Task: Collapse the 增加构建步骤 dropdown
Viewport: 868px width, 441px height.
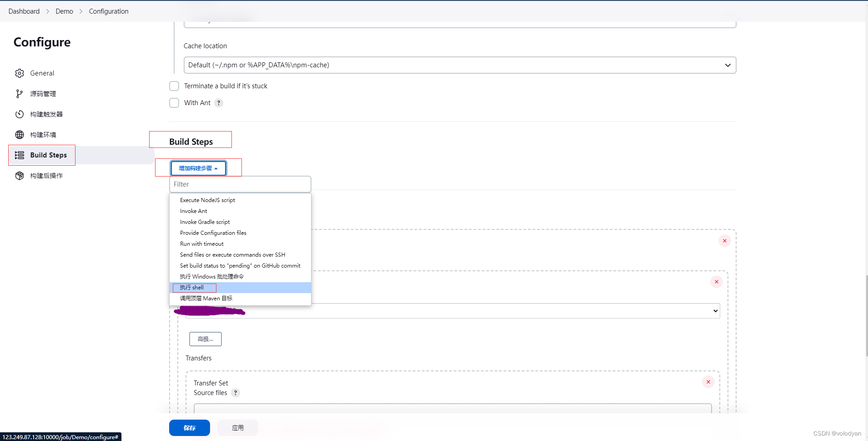Action: pos(198,168)
